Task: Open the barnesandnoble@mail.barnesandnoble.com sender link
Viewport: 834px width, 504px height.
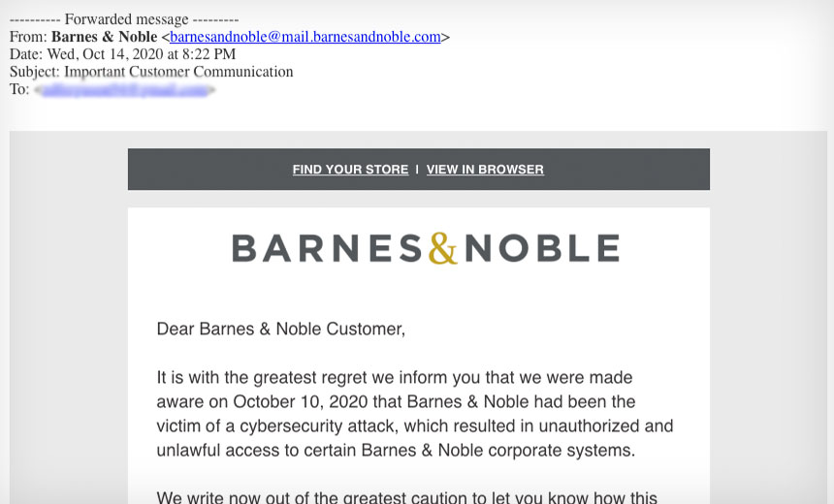Action: 305,37
